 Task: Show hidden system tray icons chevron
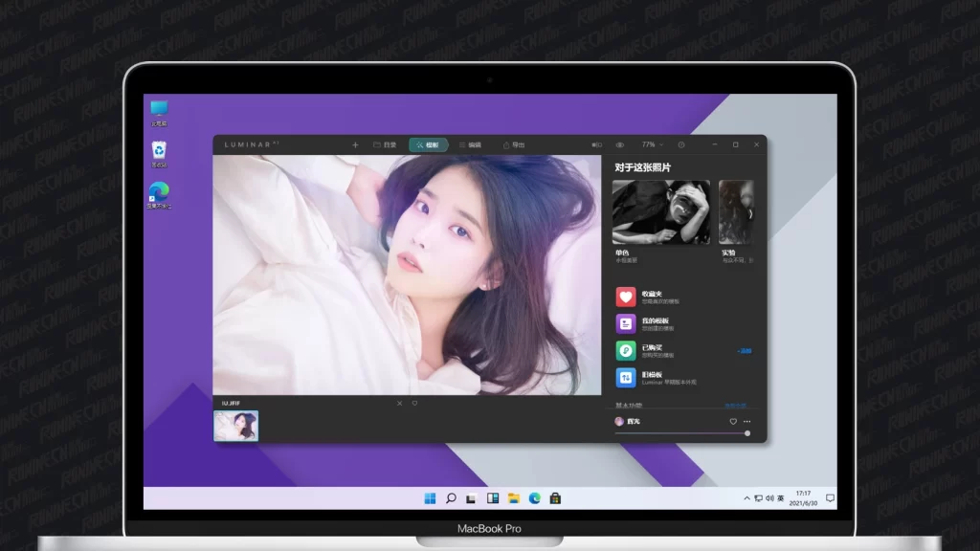click(746, 498)
